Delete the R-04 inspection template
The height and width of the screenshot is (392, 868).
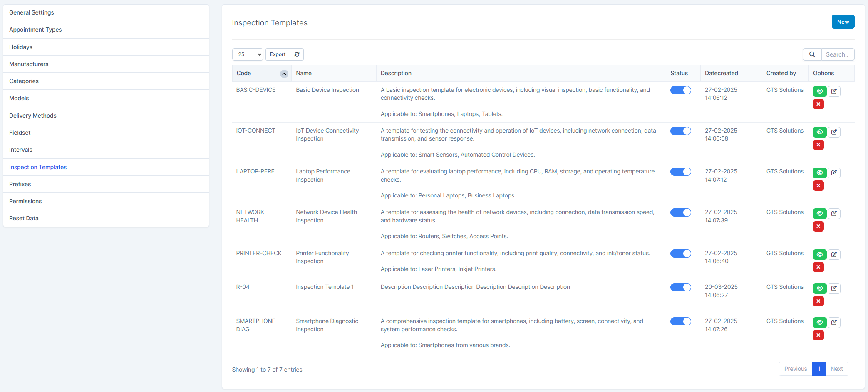(818, 301)
